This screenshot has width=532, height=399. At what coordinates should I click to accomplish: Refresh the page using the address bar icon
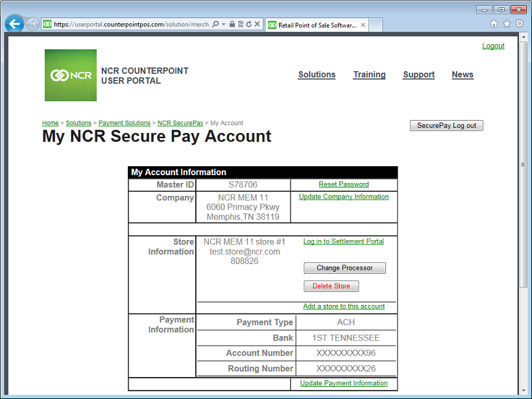click(249, 23)
